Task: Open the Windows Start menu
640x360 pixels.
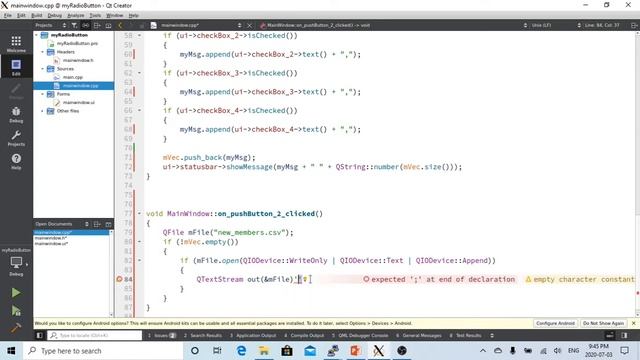Action: pyautogui.click(x=11, y=351)
